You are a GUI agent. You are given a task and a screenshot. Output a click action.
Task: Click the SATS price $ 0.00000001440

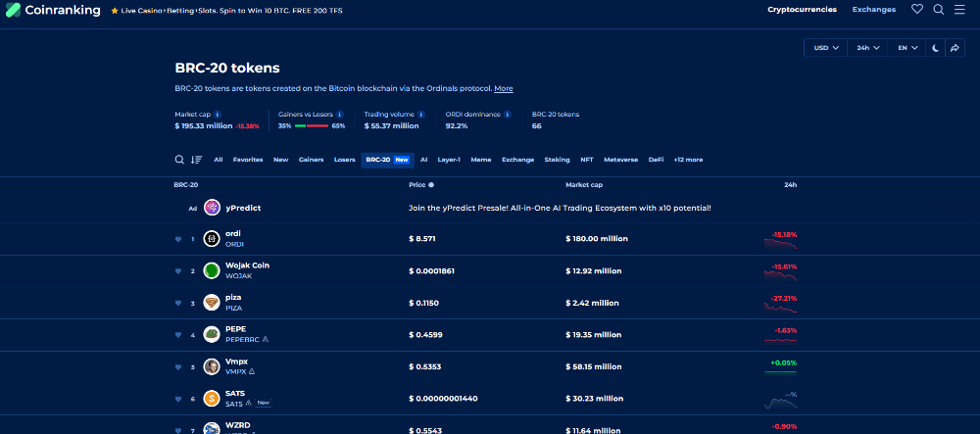pyautogui.click(x=443, y=399)
